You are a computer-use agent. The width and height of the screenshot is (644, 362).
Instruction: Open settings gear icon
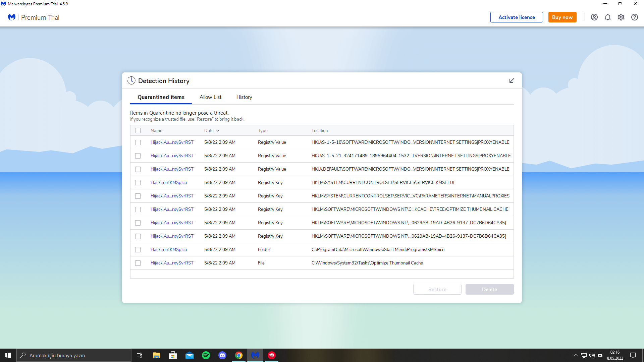pyautogui.click(x=621, y=17)
